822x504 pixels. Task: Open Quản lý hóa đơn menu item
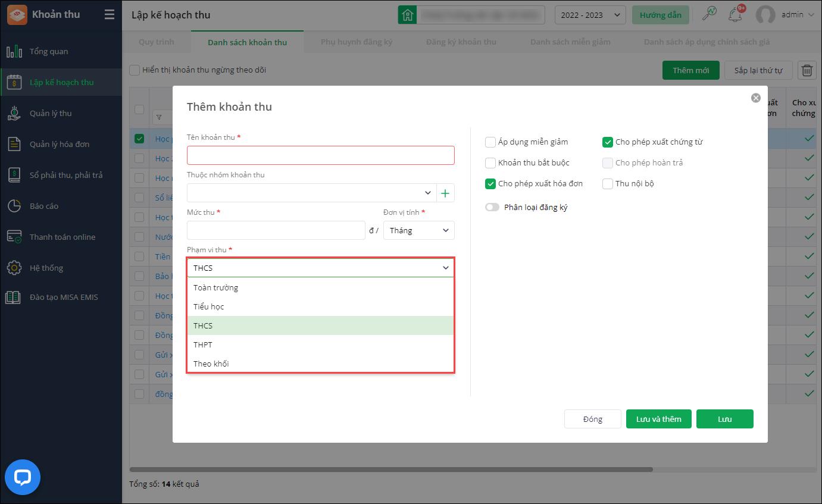click(x=60, y=144)
